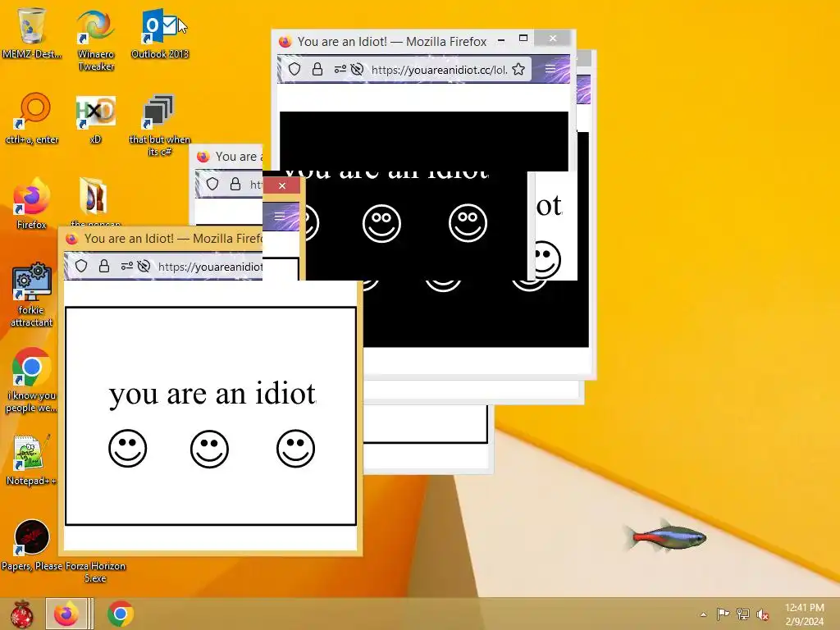Open the 'that but when its c#' shortcut

pyautogui.click(x=160, y=125)
